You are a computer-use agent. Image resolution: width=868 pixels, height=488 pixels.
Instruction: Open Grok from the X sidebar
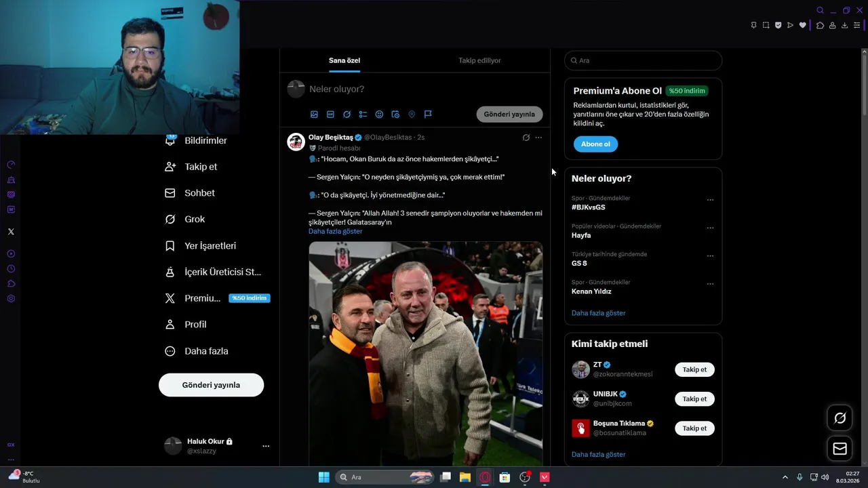(184, 220)
